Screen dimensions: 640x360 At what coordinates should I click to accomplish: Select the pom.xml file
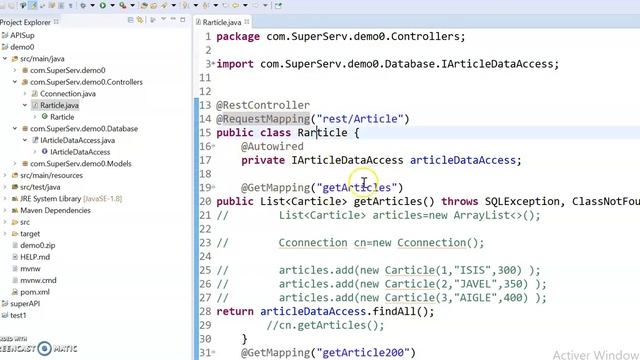[x=35, y=292]
